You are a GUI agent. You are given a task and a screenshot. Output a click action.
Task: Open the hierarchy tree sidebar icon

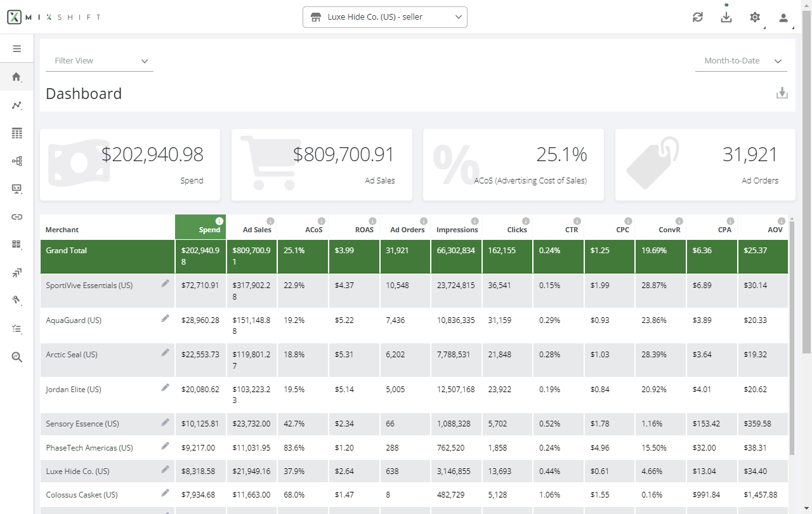click(x=16, y=161)
